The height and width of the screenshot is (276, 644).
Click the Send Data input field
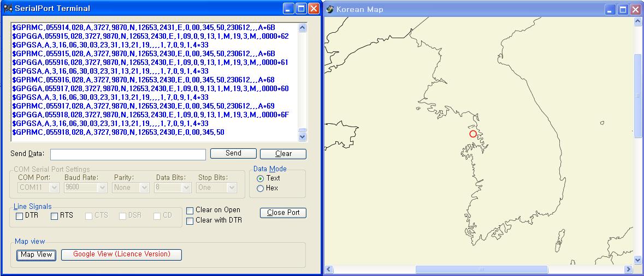(x=128, y=154)
